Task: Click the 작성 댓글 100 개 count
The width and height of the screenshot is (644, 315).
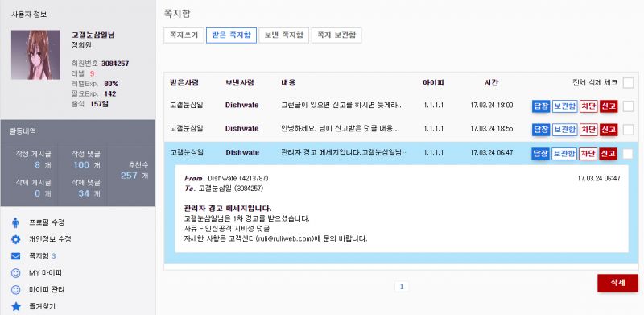Action: coord(87,165)
